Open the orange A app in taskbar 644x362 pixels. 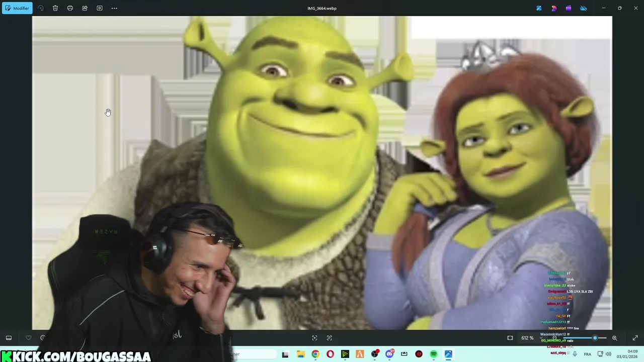pyautogui.click(x=360, y=354)
